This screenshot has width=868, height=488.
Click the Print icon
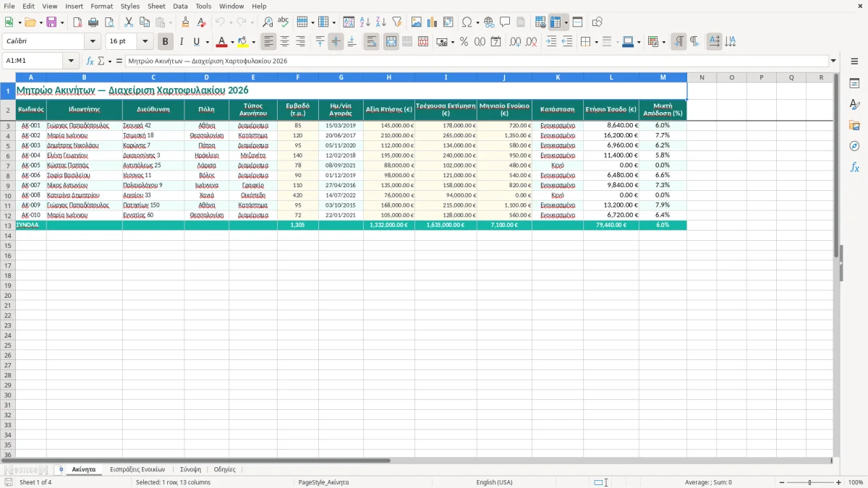(x=93, y=22)
